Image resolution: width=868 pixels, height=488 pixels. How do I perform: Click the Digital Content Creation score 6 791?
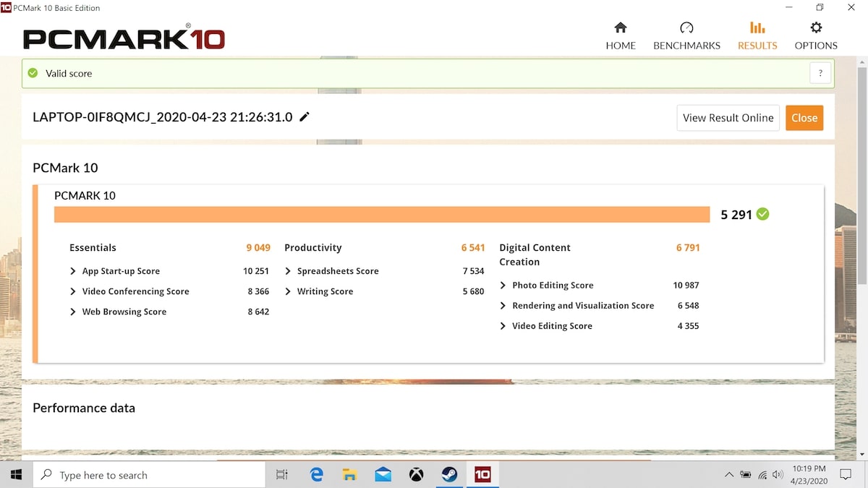tap(688, 247)
